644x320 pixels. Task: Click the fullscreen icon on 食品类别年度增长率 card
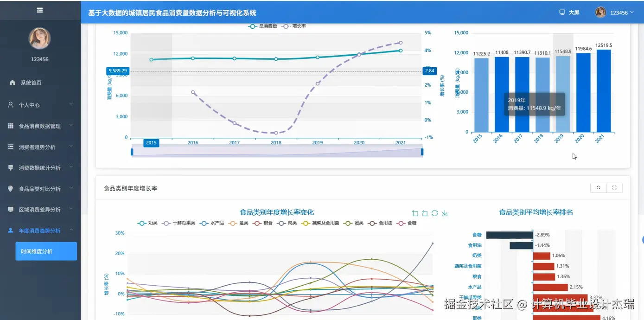click(x=614, y=188)
